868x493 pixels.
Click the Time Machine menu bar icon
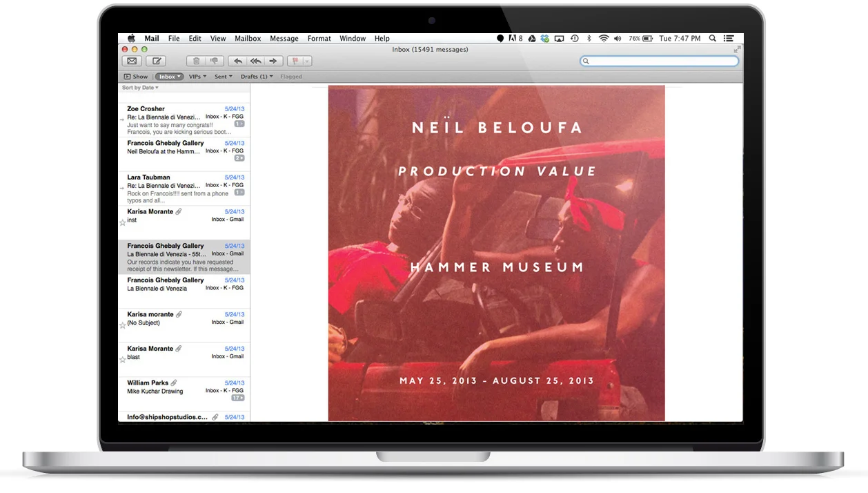(575, 39)
